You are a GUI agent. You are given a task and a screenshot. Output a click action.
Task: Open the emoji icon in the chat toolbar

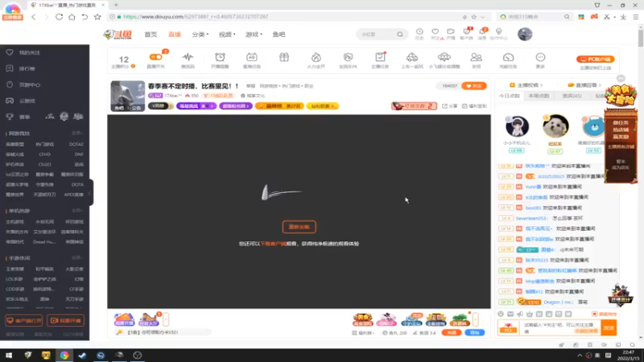pos(501,314)
